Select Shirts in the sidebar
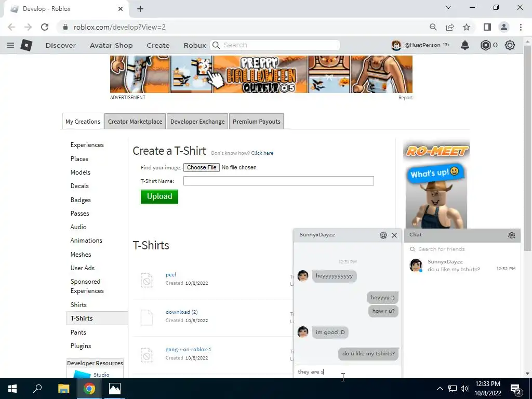The width and height of the screenshot is (532, 399). (x=78, y=304)
